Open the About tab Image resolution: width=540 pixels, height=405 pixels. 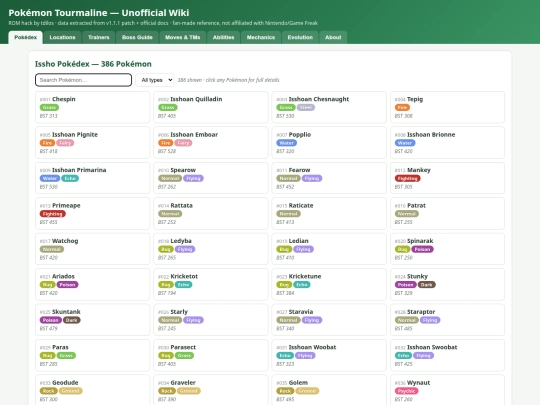pyautogui.click(x=333, y=37)
